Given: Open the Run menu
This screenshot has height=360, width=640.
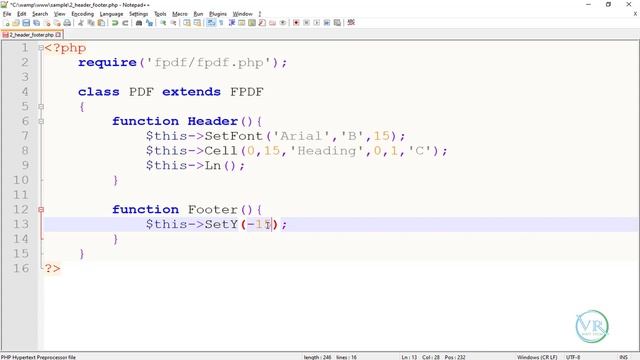Looking at the screenshot, I should tap(198, 14).
